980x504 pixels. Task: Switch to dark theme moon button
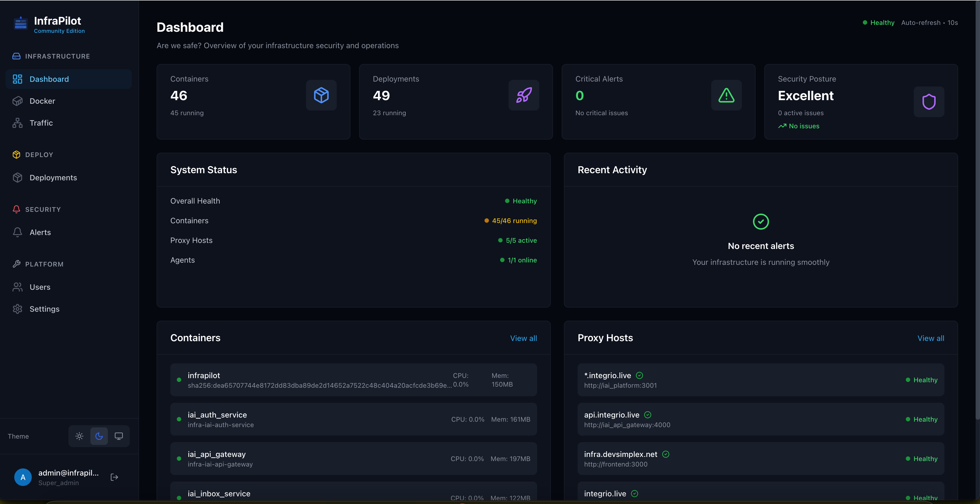point(99,436)
